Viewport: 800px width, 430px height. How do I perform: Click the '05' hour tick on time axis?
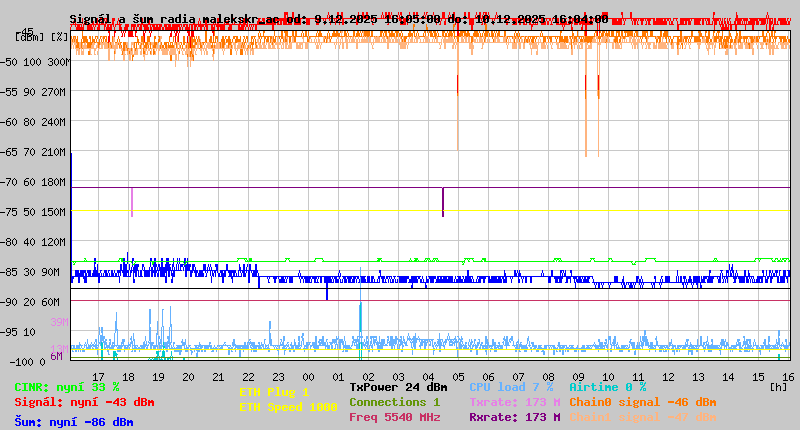pos(458,377)
